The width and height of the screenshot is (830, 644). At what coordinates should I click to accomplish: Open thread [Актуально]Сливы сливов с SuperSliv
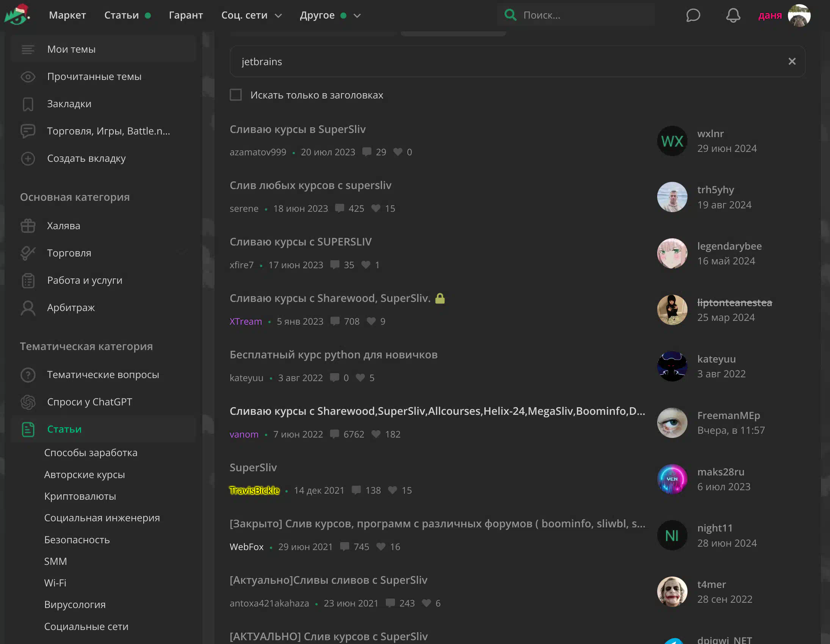tap(328, 580)
